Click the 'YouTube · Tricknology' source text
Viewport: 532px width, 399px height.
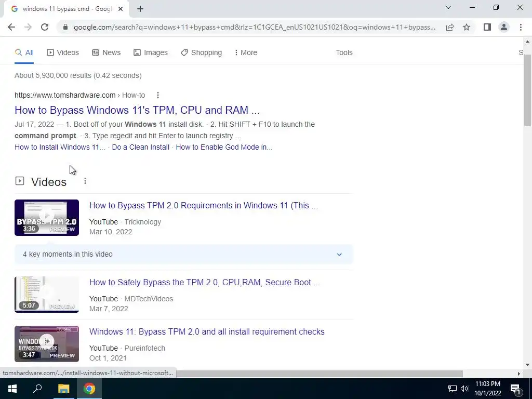pyautogui.click(x=125, y=222)
